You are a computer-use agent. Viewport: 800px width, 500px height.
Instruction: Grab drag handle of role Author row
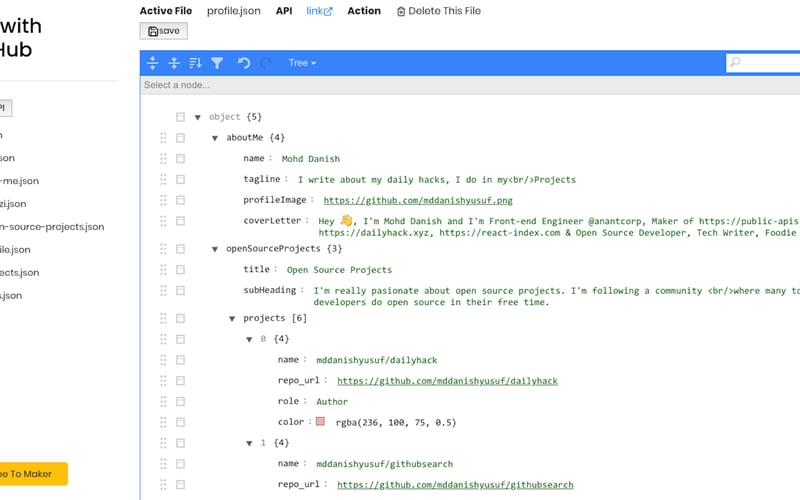[x=163, y=402]
